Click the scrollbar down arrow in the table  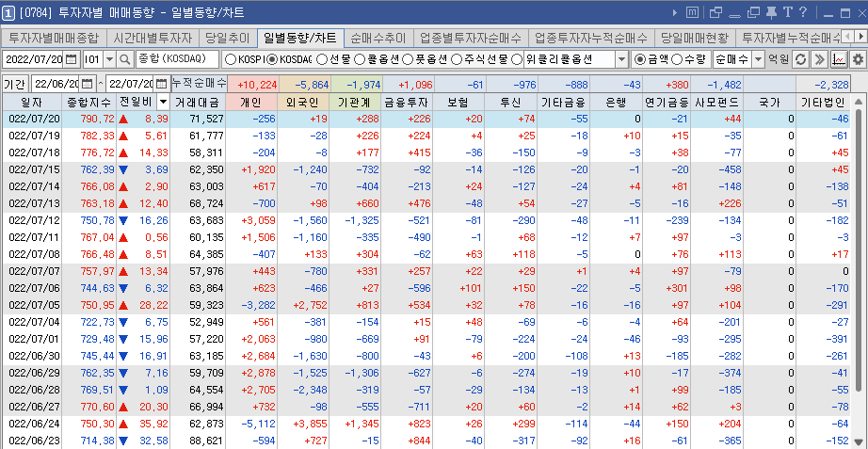[x=858, y=442]
